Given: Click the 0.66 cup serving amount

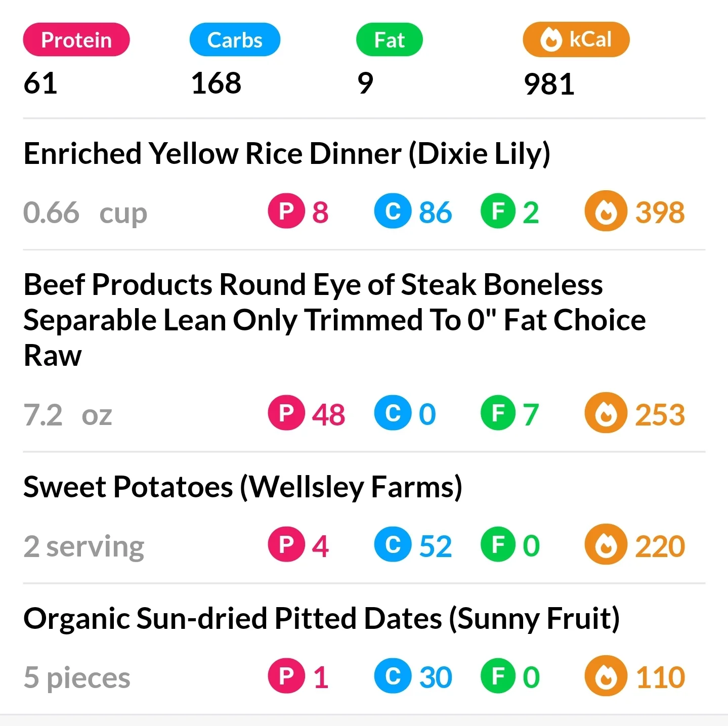Looking at the screenshot, I should pyautogui.click(x=85, y=212).
